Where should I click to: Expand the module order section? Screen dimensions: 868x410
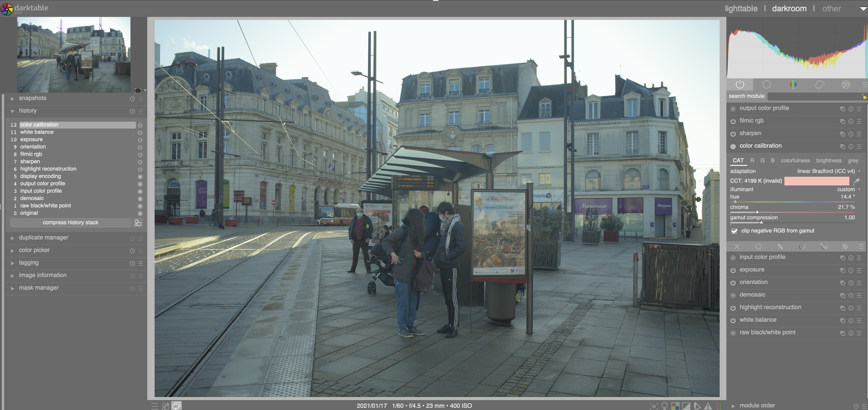click(x=757, y=405)
